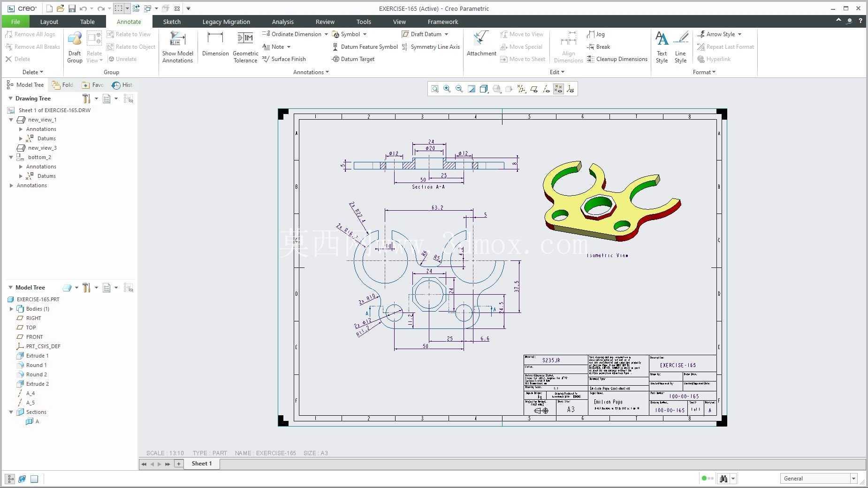This screenshot has height=488, width=868.
Task: Open the Line Style tool
Action: pos(680,47)
